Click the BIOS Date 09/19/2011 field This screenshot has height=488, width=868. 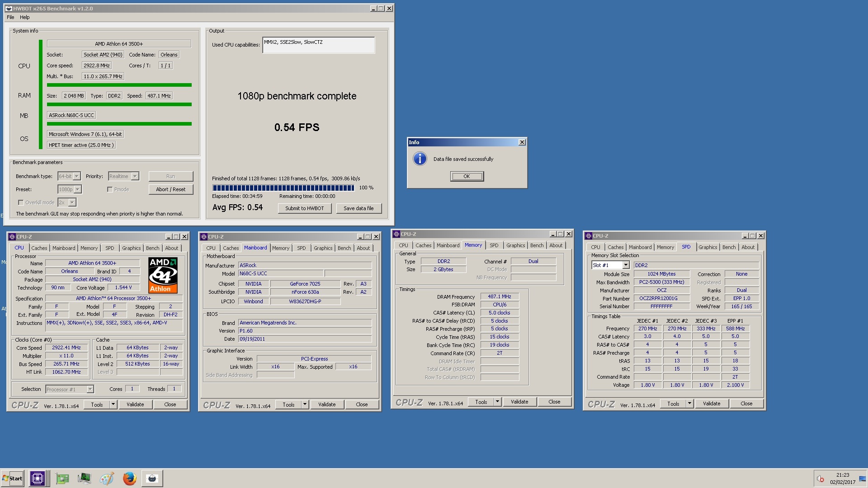point(305,339)
